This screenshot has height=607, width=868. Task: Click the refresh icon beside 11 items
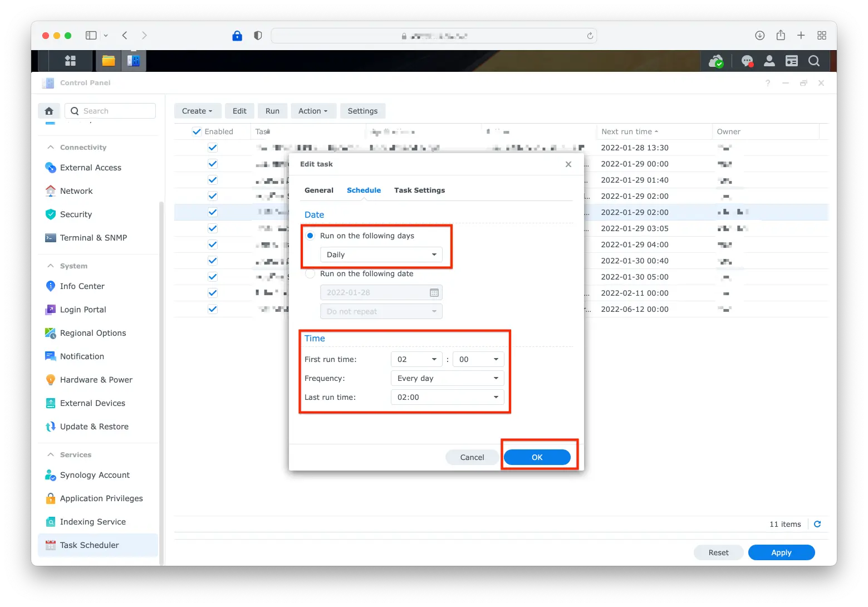pos(817,524)
